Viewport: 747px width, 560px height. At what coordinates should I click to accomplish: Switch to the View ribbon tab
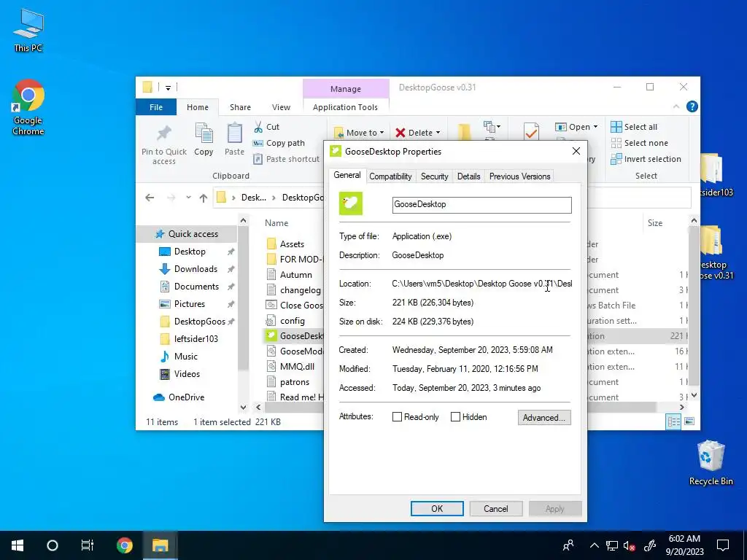coord(281,107)
